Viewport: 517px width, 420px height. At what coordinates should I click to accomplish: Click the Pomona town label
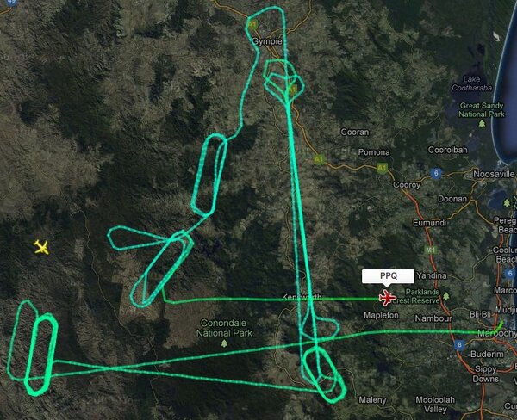coord(374,152)
